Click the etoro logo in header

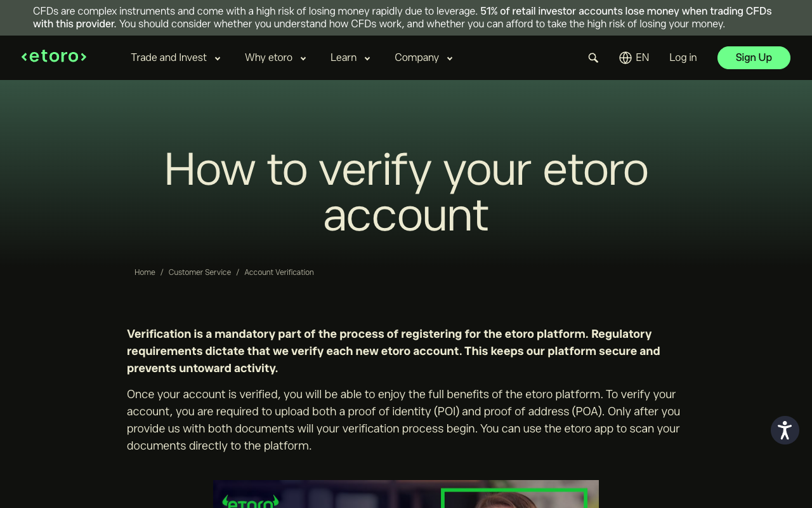[x=54, y=57]
